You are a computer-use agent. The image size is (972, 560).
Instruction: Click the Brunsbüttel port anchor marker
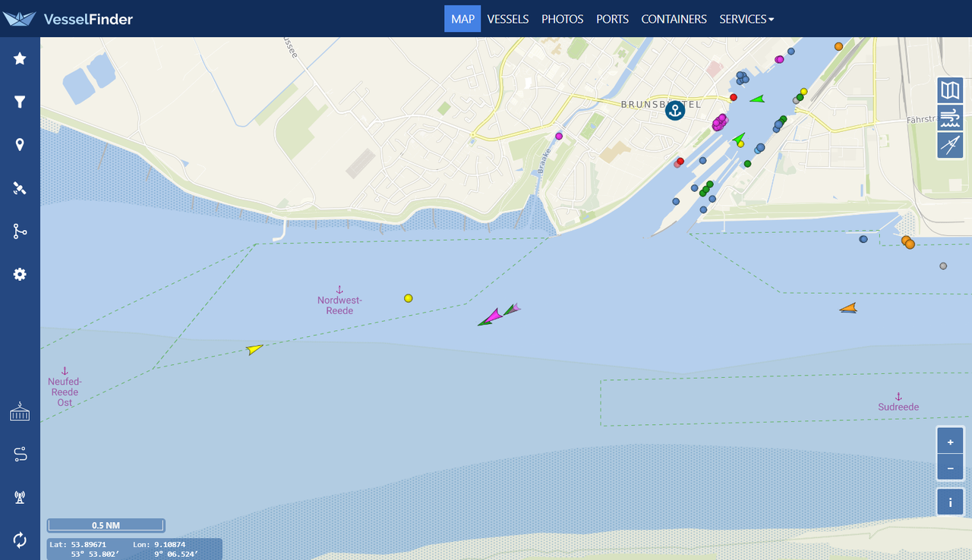pyautogui.click(x=674, y=111)
